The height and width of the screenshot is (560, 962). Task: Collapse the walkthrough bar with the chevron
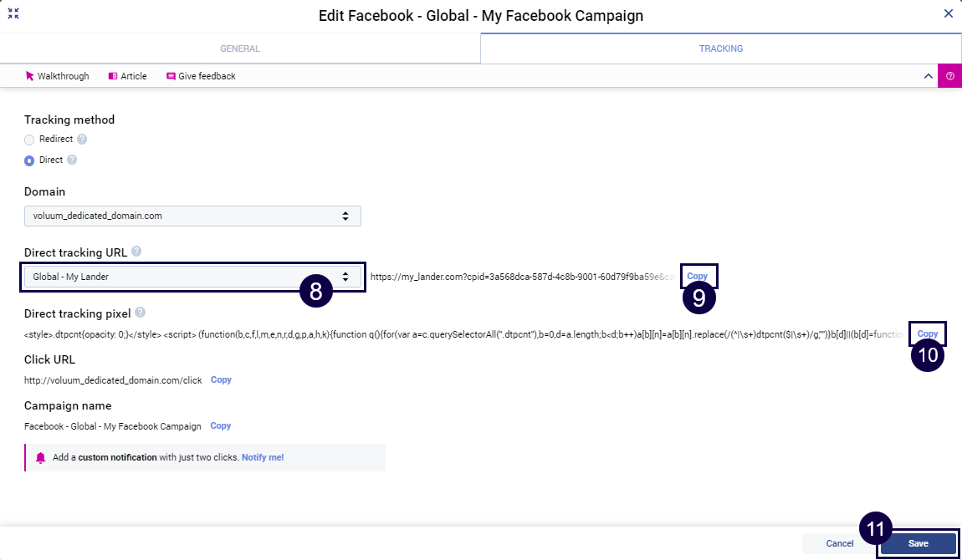coord(928,76)
